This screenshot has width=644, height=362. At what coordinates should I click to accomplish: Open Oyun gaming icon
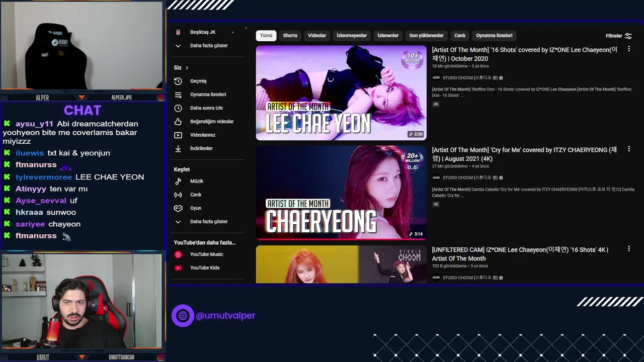coord(178,208)
